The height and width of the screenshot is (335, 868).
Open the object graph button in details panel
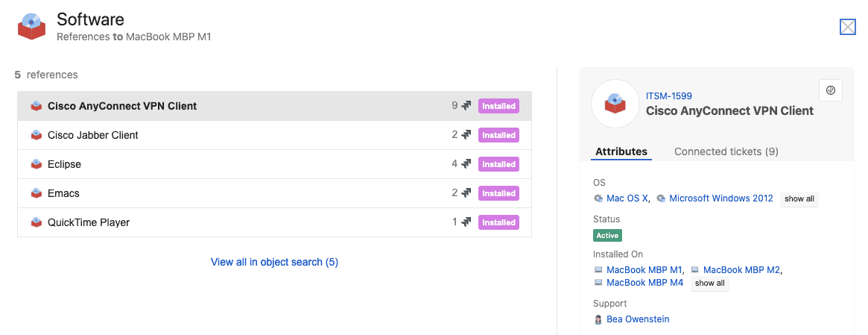point(830,90)
